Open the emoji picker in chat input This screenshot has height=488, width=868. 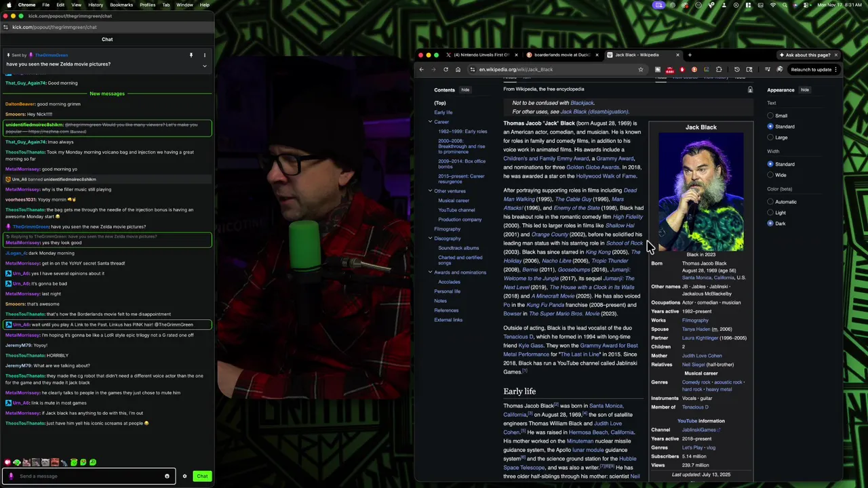click(167, 476)
